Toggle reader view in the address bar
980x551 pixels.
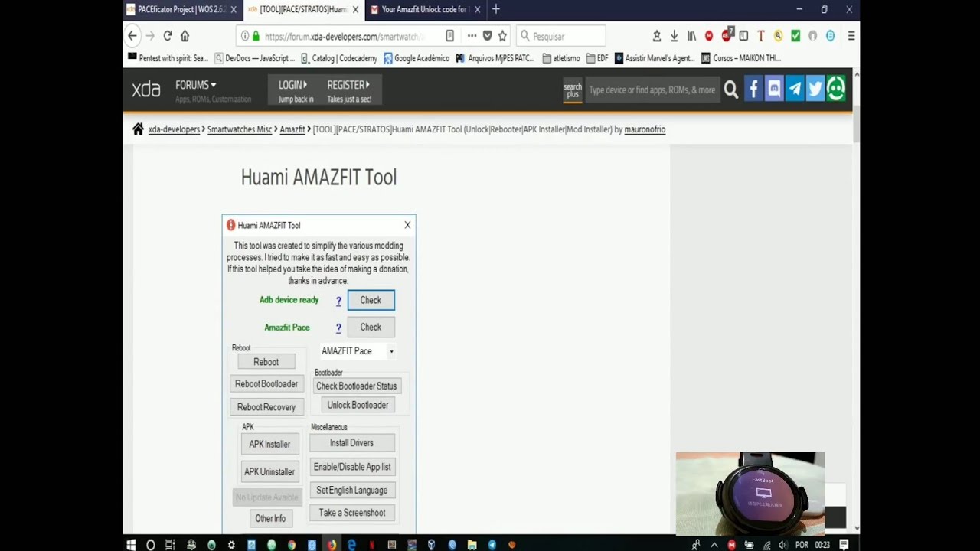coord(449,36)
